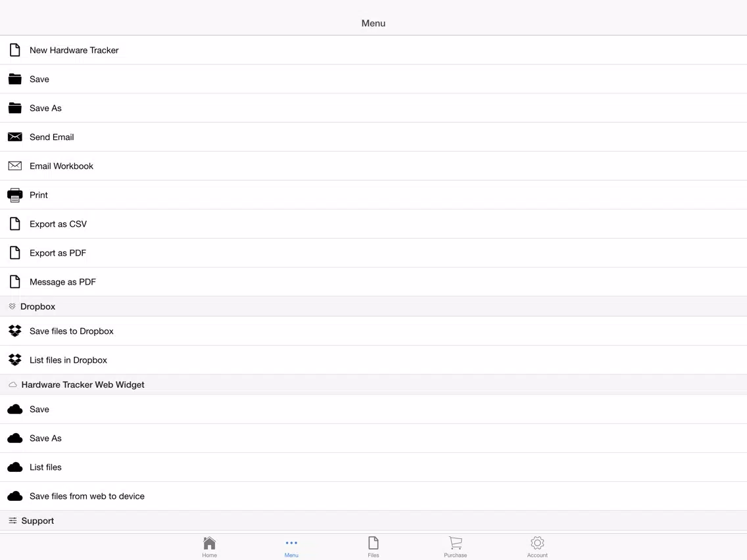Viewport: 747px width, 560px height.
Task: Click the cloud icon beside List files
Action: (x=14, y=467)
